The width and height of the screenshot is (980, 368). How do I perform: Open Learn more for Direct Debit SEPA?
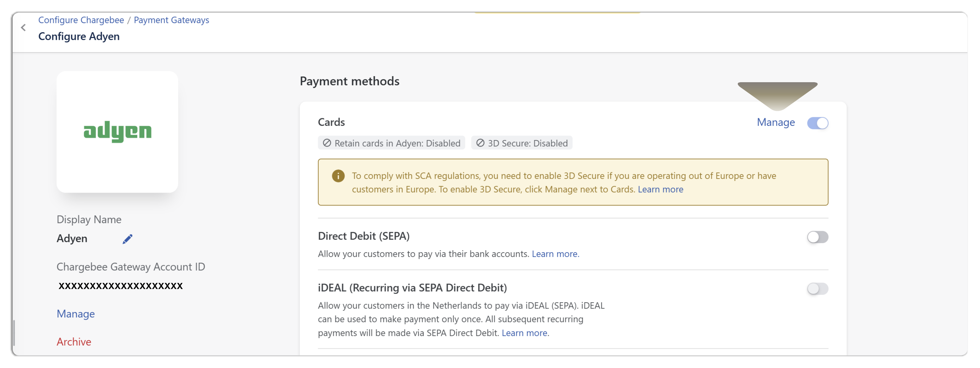[x=555, y=254]
